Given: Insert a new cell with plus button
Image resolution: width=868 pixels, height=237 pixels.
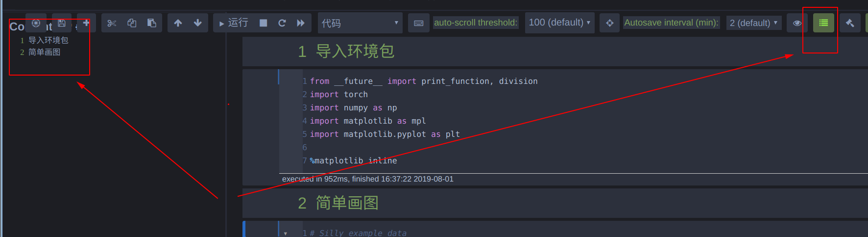Looking at the screenshot, I should [x=86, y=23].
